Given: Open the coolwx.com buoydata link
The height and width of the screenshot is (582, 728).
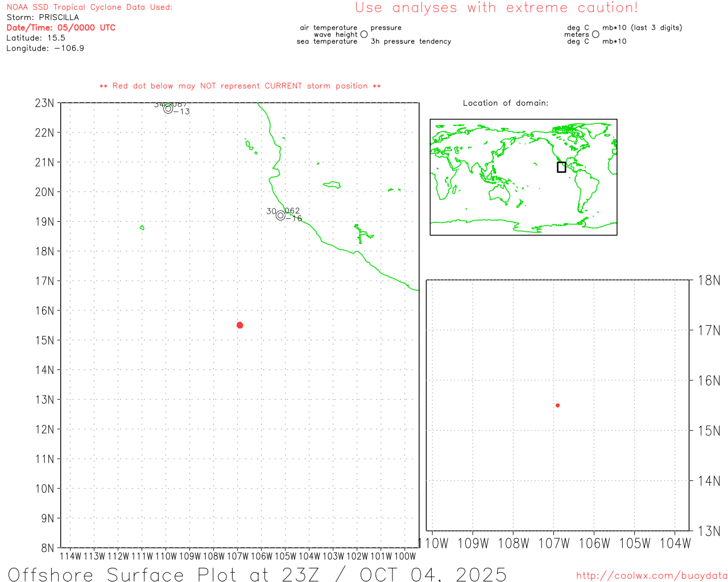Looking at the screenshot, I should 651,575.
